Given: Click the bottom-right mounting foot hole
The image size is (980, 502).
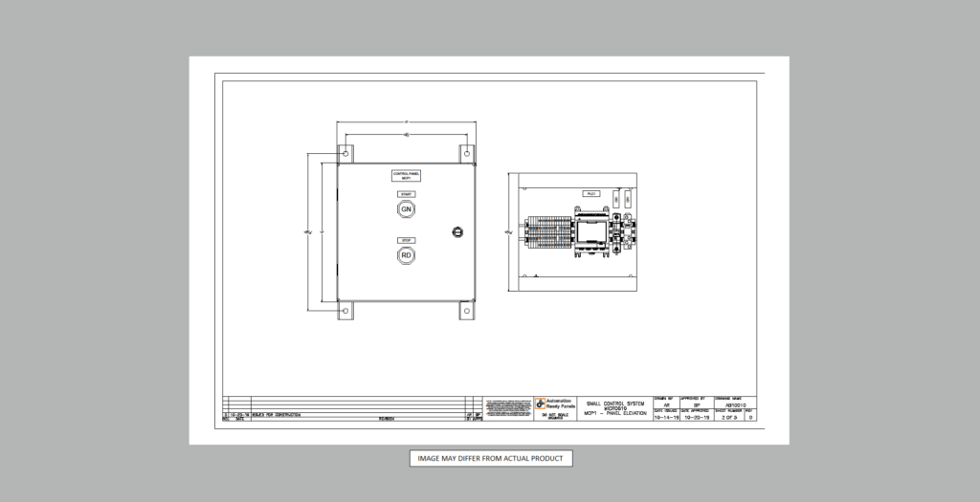Looking at the screenshot, I should click(467, 309).
